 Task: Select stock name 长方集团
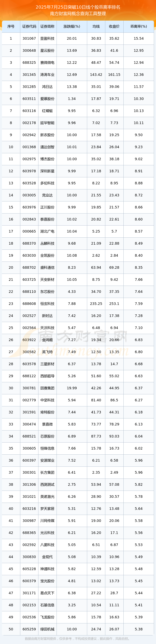click(47, 472)
